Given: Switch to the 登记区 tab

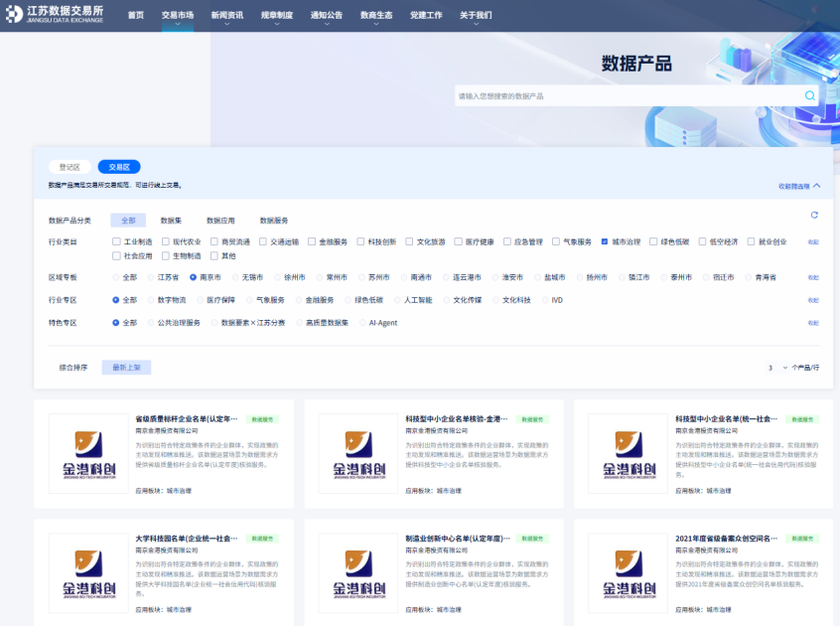Looking at the screenshot, I should 70,167.
